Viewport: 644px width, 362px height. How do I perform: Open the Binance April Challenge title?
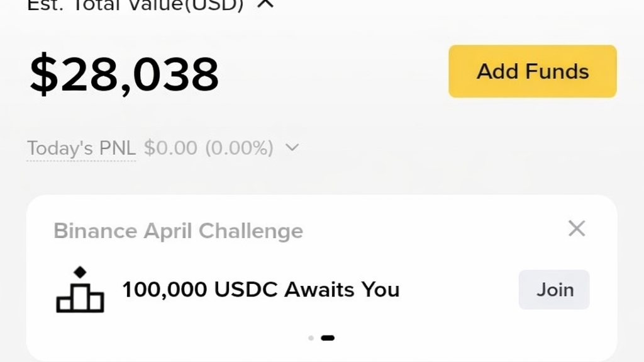coord(178,231)
